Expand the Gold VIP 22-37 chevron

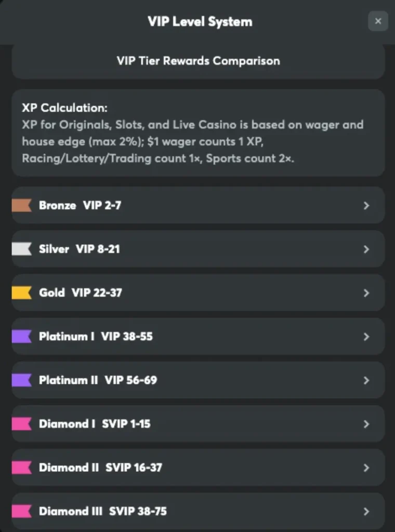366,292
